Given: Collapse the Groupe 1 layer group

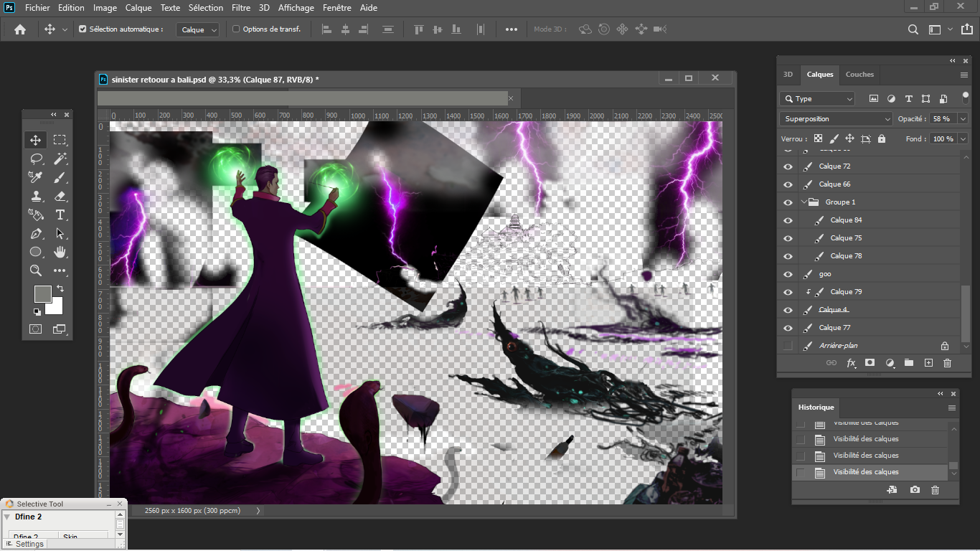Looking at the screenshot, I should pos(804,202).
